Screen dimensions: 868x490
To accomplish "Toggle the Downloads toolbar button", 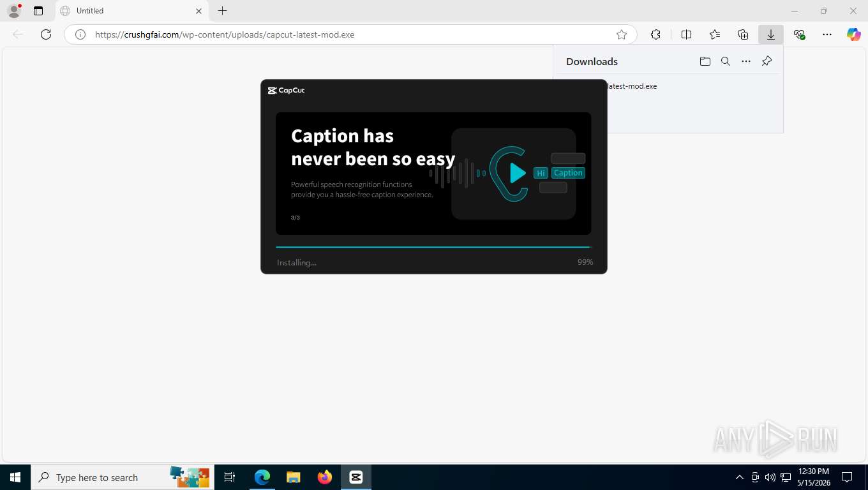I will [x=771, y=34].
